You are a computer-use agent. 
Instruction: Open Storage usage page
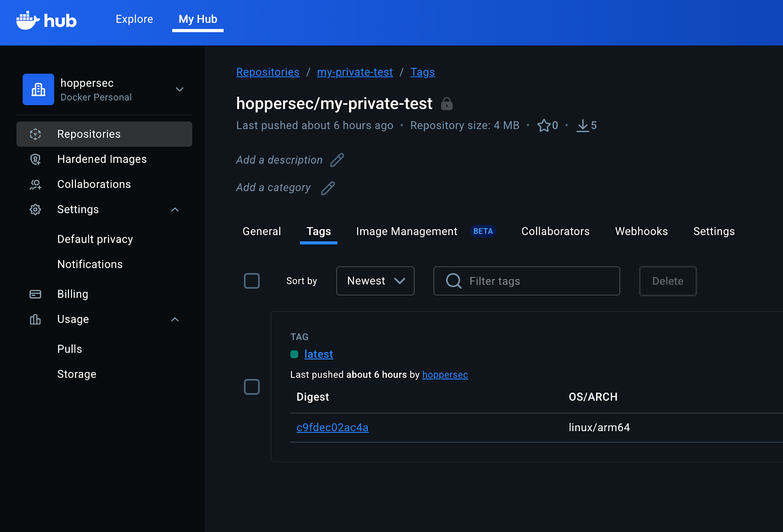(77, 374)
